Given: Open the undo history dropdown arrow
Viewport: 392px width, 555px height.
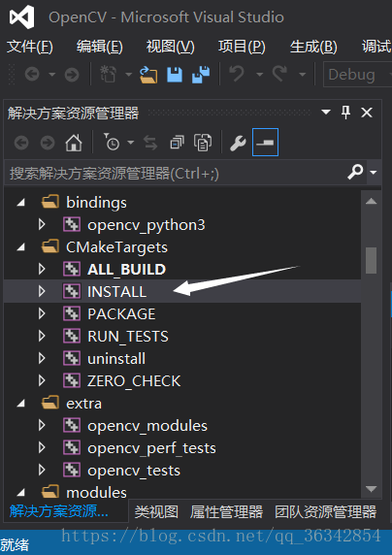Looking at the screenshot, I should 260,75.
